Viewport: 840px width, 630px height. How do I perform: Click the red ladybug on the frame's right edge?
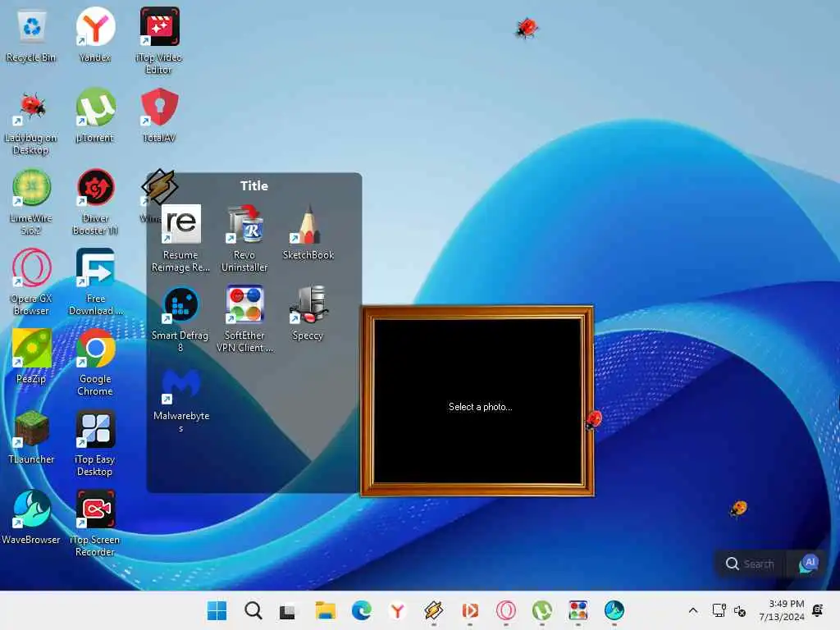(x=594, y=420)
